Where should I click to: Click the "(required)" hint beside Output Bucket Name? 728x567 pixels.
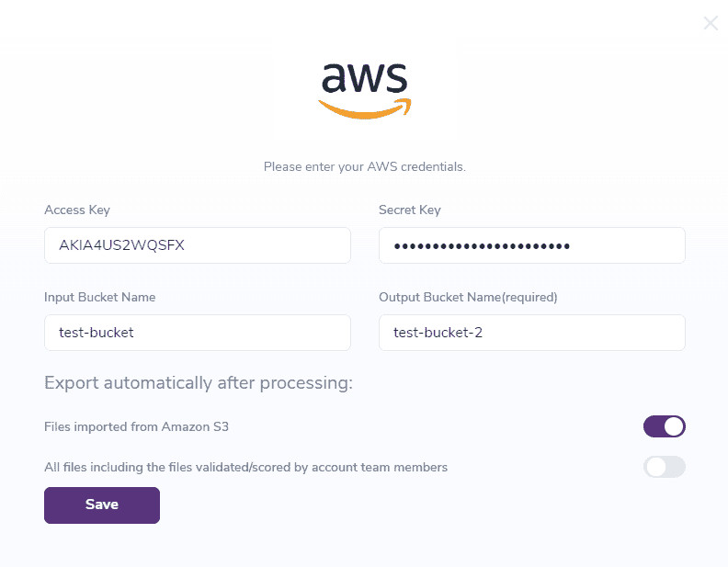coord(526,297)
